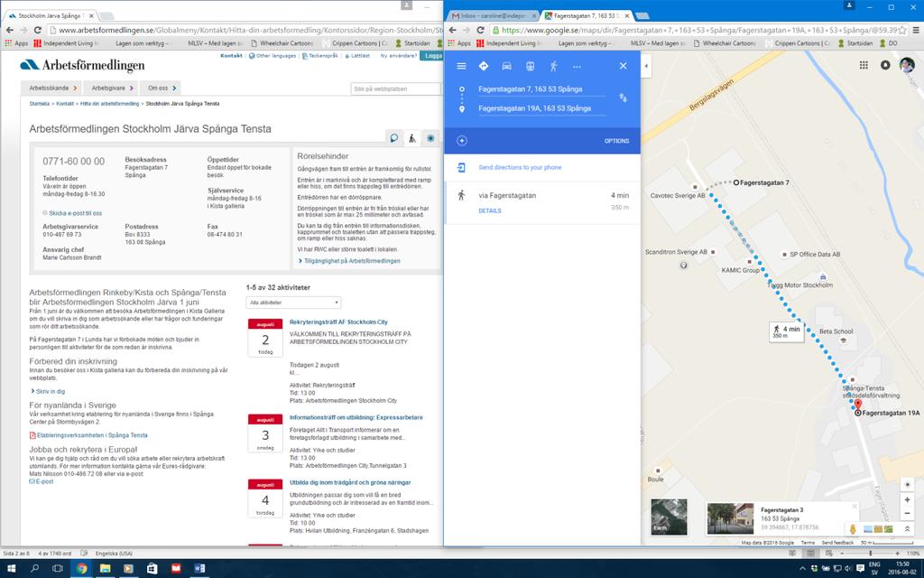Open the Google apps grid

point(864,65)
